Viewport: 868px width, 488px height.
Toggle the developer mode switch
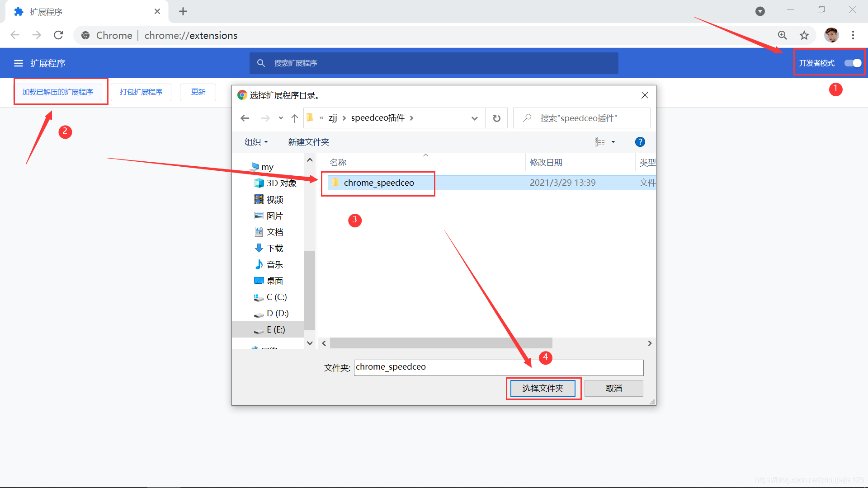coord(853,63)
